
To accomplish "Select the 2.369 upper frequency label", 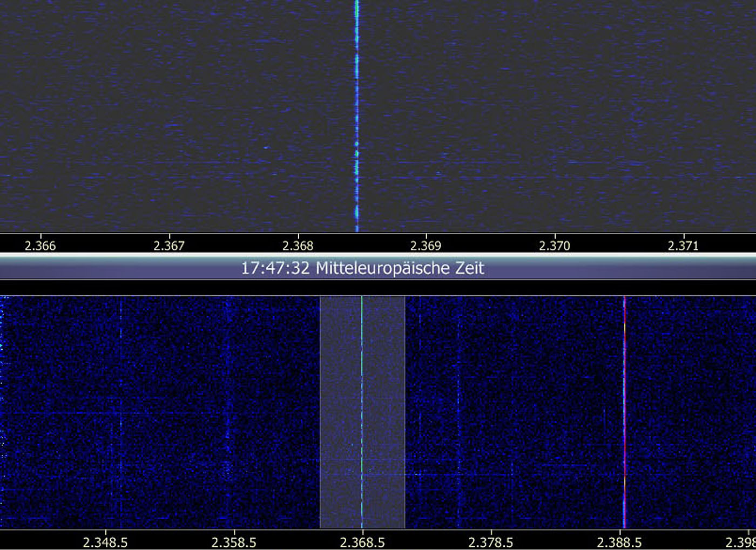I will (426, 246).
